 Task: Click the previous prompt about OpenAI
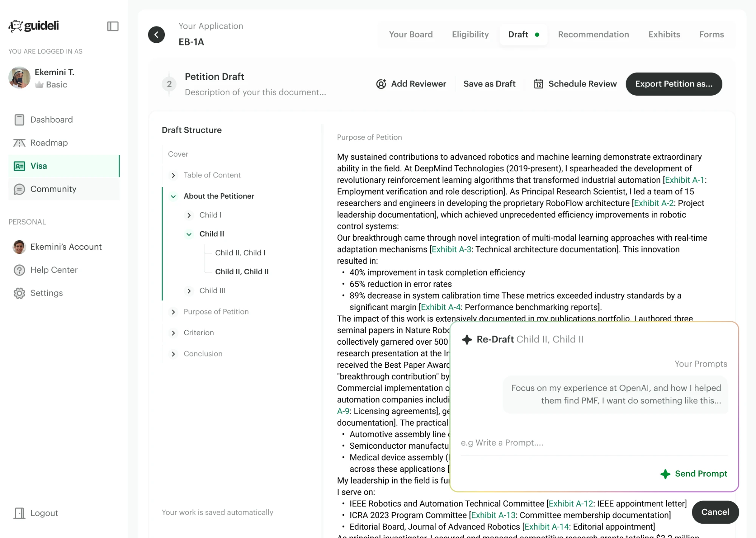615,394
